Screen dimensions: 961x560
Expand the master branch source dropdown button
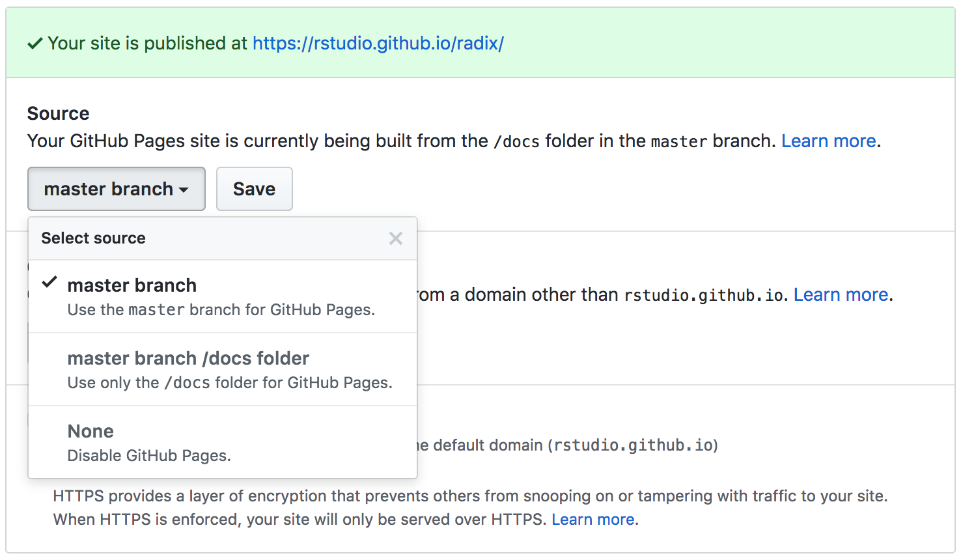117,189
